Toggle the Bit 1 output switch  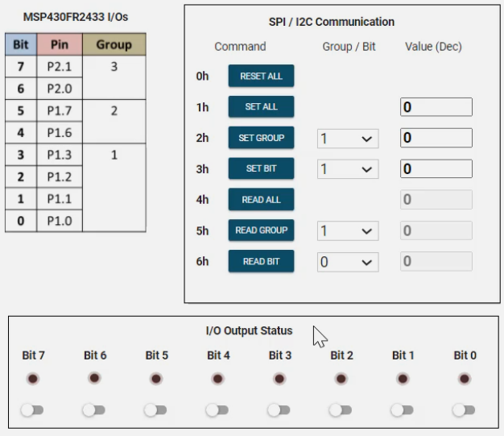click(403, 410)
